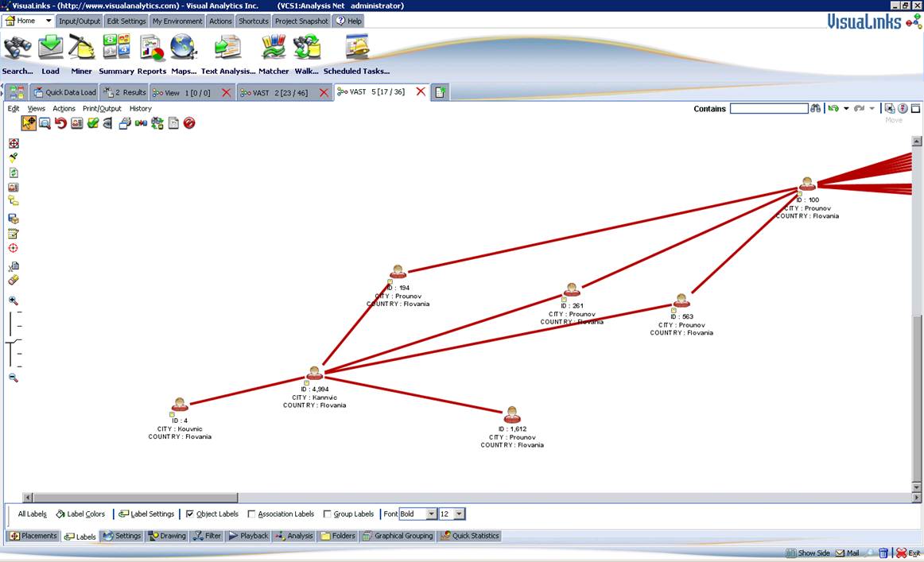Viewport: 924px width, 562px height.
Task: Open the Print/Output menu
Action: pyautogui.click(x=102, y=108)
